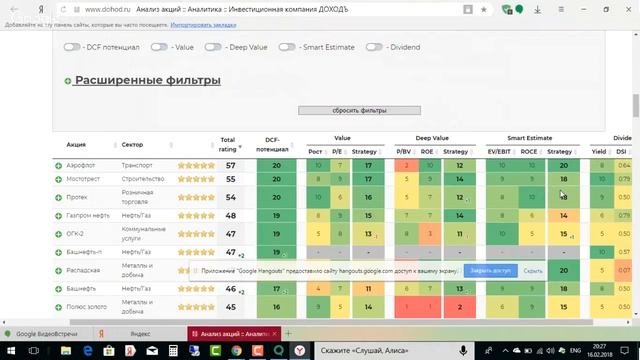Close the Анализ акций tab
The width and height of the screenshot is (640, 360).
pyautogui.click(x=274, y=334)
